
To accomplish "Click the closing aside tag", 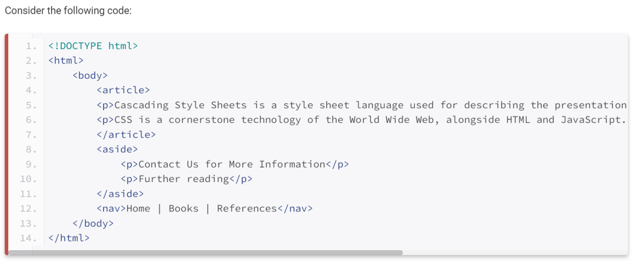I will tap(120, 194).
